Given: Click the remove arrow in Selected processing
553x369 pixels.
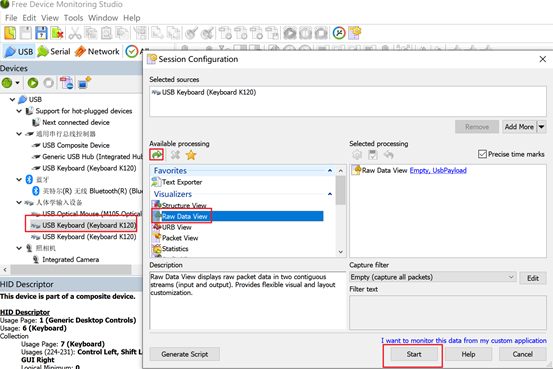Looking at the screenshot, I should point(388,155).
